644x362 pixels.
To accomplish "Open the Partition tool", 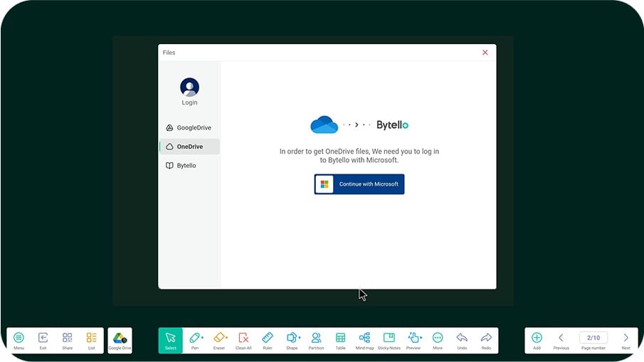I will point(316,340).
